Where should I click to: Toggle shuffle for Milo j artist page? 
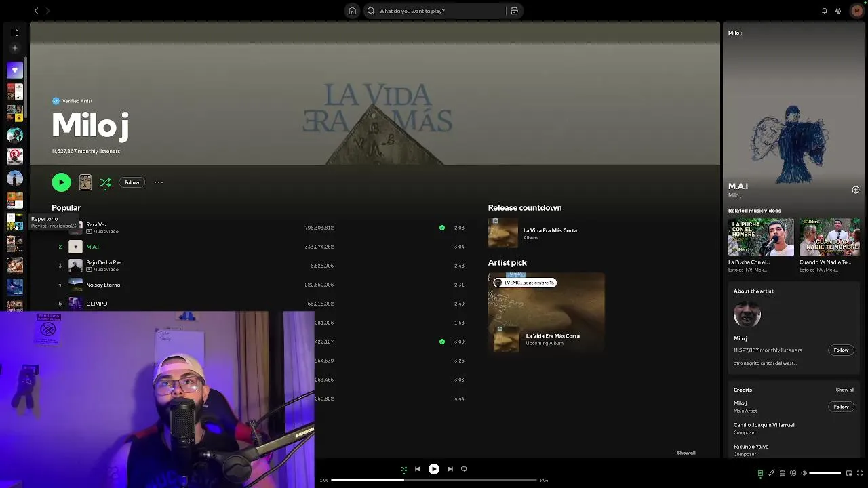pyautogui.click(x=106, y=182)
